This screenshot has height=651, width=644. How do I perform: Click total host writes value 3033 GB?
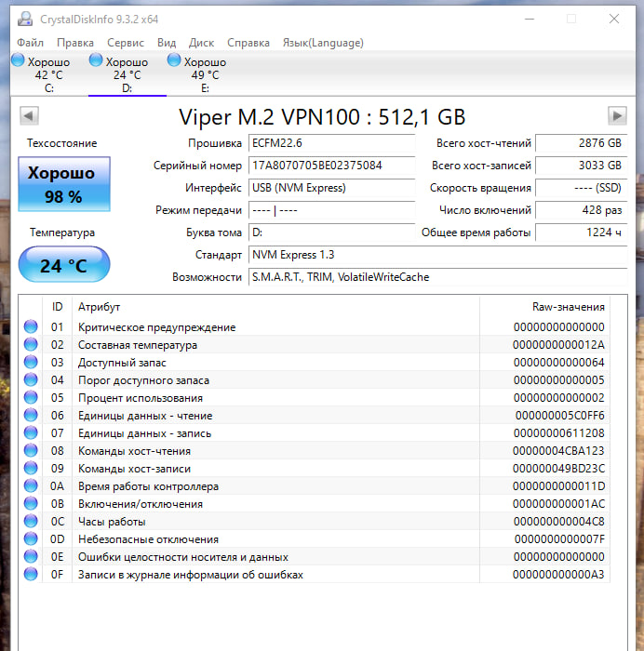point(581,166)
